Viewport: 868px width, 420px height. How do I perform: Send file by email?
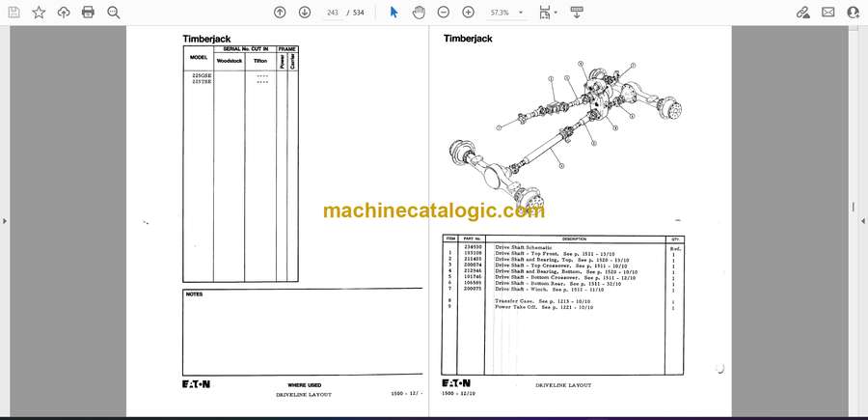coord(828,13)
